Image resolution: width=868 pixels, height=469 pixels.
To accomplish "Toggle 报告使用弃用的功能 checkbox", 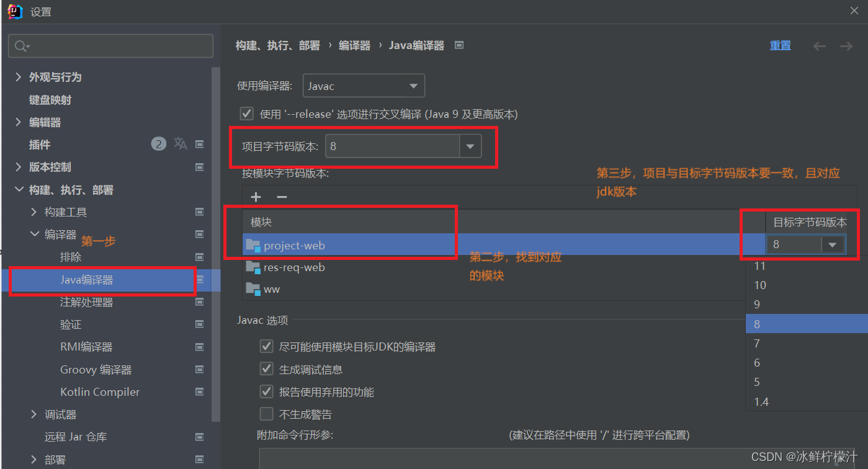I will click(x=266, y=391).
